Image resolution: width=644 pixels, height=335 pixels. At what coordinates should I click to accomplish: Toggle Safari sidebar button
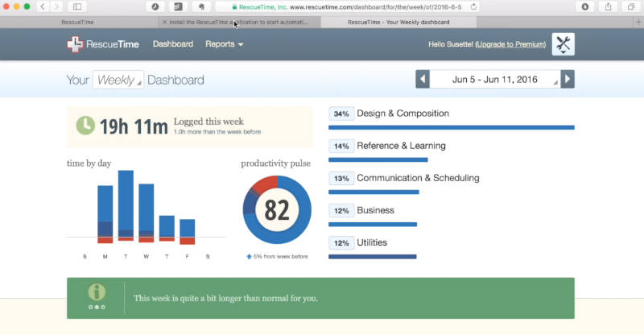point(77,6)
